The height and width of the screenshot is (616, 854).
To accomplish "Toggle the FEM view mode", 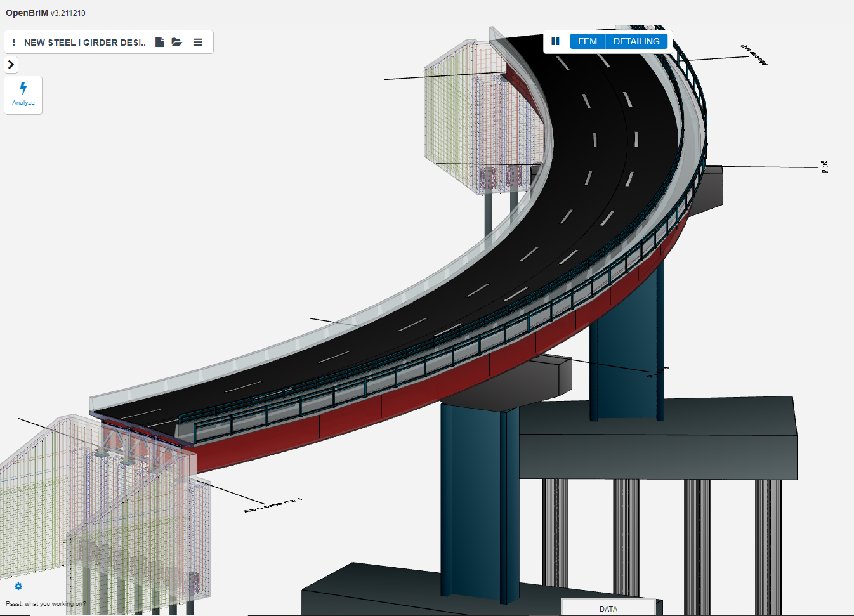I will point(587,41).
